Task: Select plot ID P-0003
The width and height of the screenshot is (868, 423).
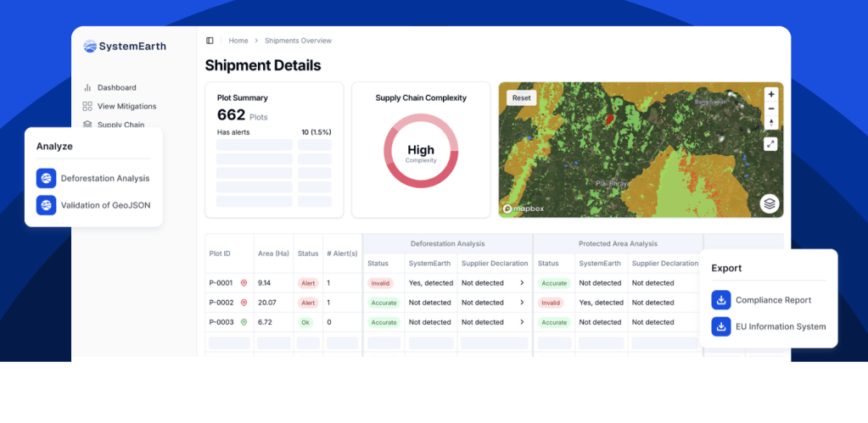Action: click(221, 322)
